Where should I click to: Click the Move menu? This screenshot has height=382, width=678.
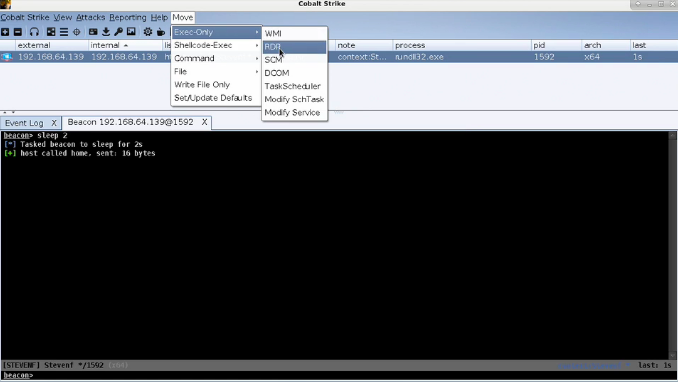[182, 17]
